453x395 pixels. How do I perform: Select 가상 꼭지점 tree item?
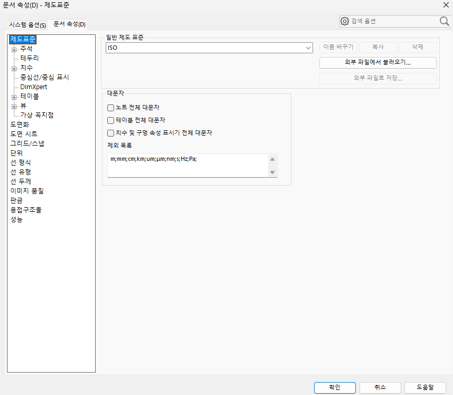pos(37,115)
